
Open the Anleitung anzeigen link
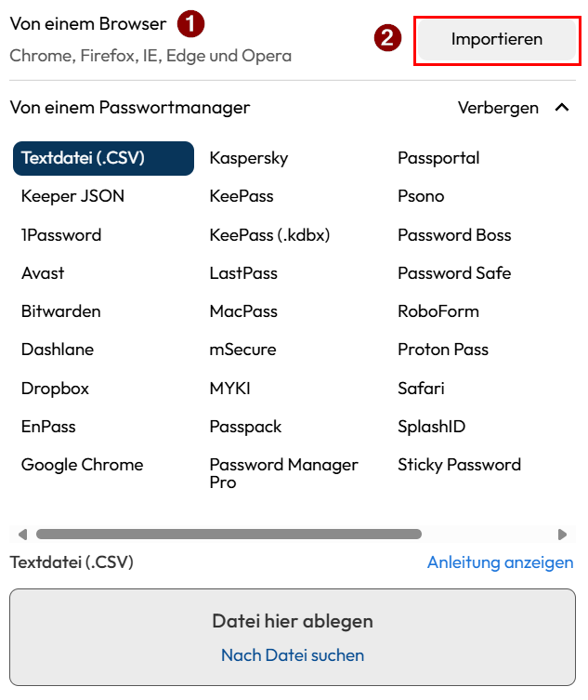tap(500, 562)
